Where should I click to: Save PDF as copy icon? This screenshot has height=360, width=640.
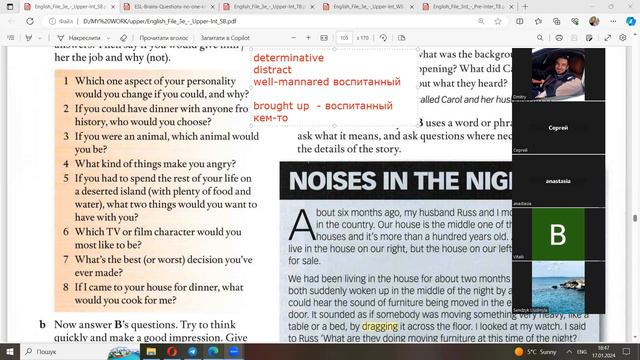pos(589,38)
